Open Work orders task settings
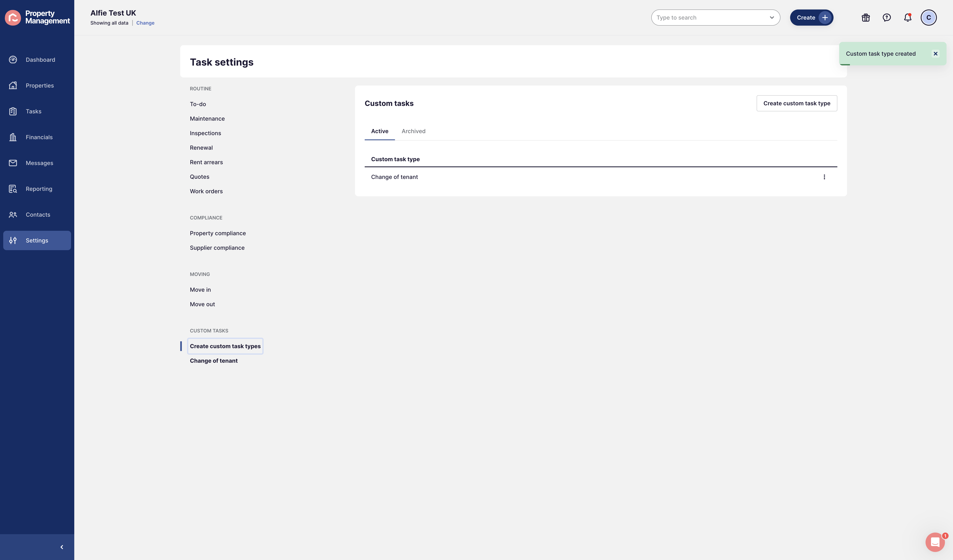This screenshot has width=953, height=560. [x=206, y=191]
